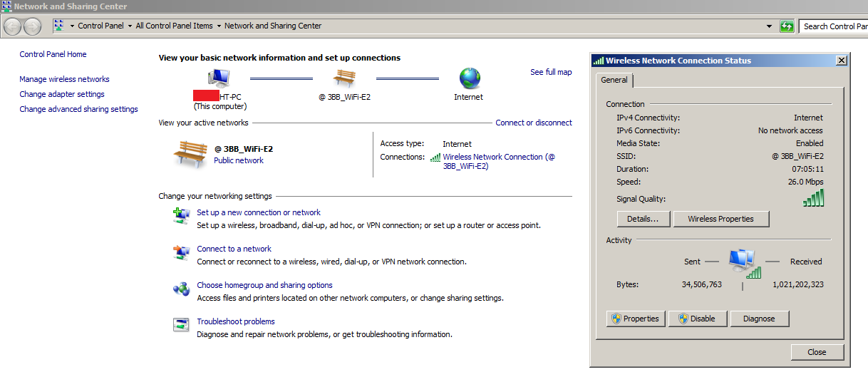Click the refresh icon beside the address bar
The image size is (868, 377).
tap(787, 26)
